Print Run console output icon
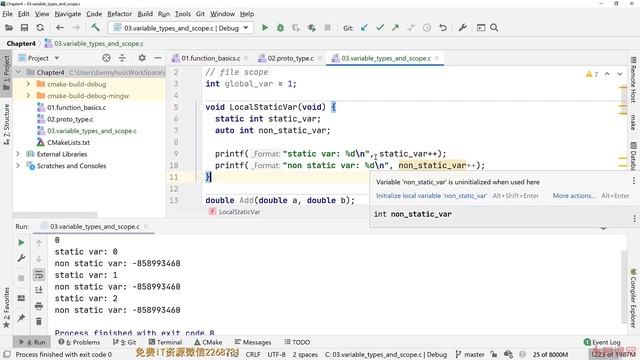Viewport: 640px width, 360px height. [39, 306]
